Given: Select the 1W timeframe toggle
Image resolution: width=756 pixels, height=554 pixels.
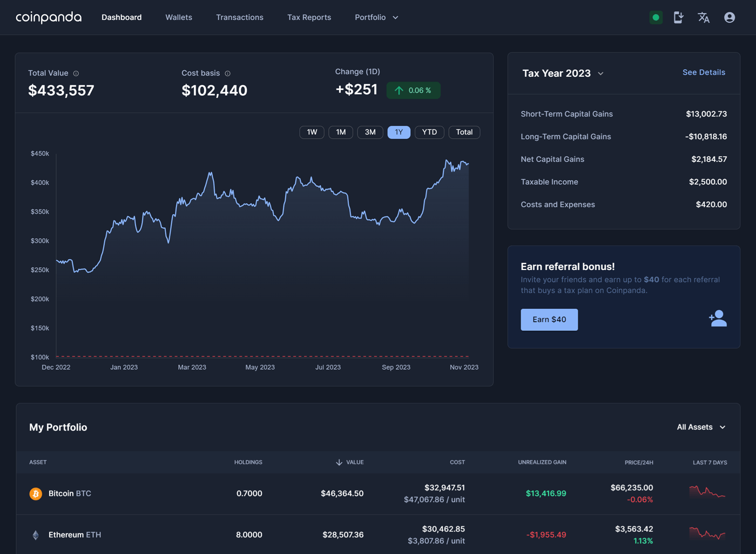Looking at the screenshot, I should (x=312, y=132).
